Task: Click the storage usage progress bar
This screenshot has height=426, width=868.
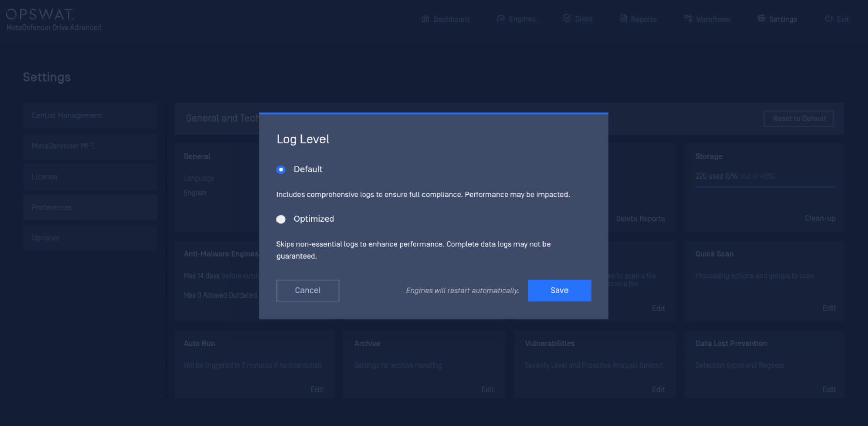Action: point(765,187)
